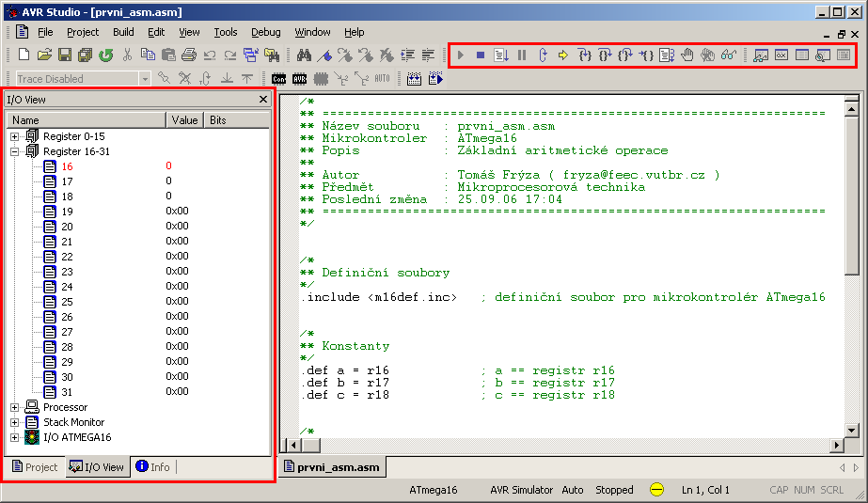Click the Step Over braces icon
The image size is (868, 503).
tap(605, 55)
